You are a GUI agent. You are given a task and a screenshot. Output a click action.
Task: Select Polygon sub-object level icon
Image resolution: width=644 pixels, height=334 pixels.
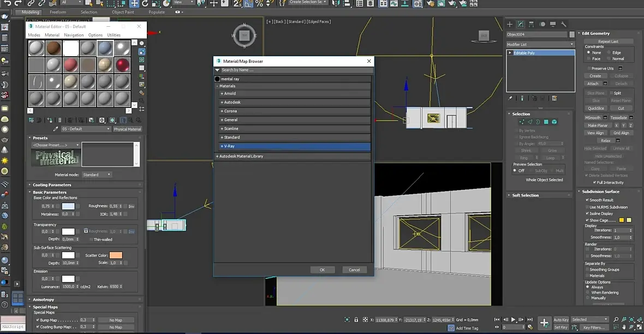coord(546,122)
